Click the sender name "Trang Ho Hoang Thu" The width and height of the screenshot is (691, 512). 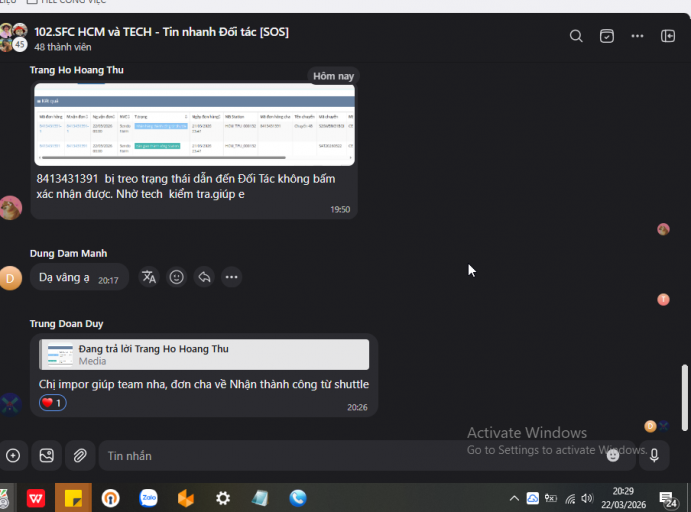[x=77, y=70]
